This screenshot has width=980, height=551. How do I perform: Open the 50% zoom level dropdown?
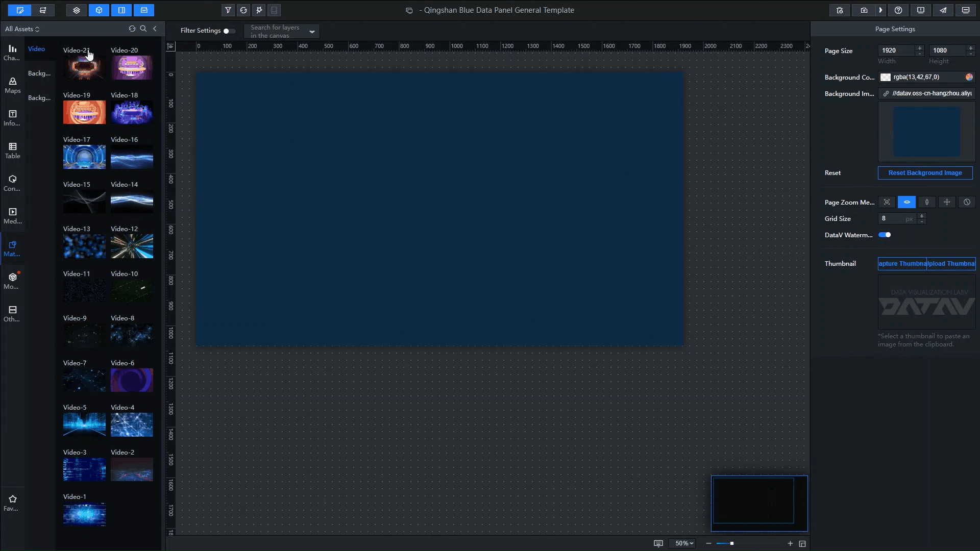(x=684, y=544)
